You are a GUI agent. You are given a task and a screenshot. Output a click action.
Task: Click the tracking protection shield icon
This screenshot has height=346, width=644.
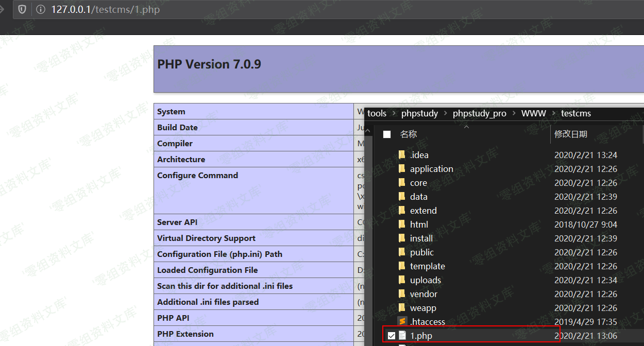pos(22,10)
